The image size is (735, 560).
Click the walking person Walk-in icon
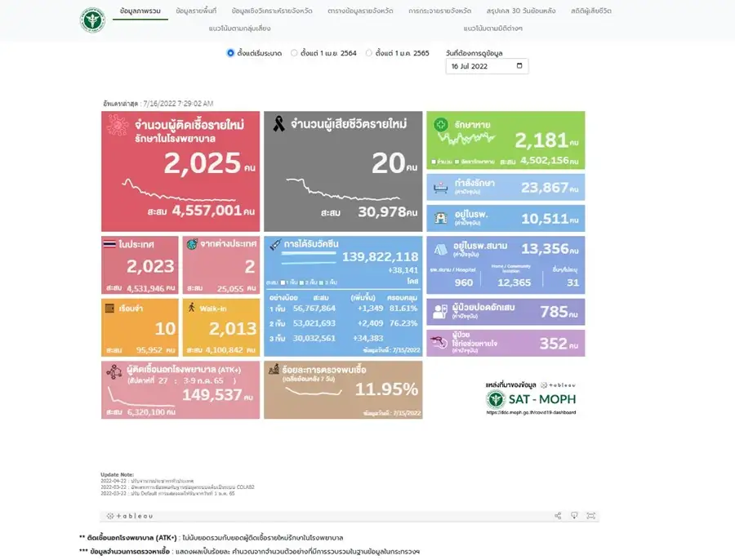tap(192, 308)
